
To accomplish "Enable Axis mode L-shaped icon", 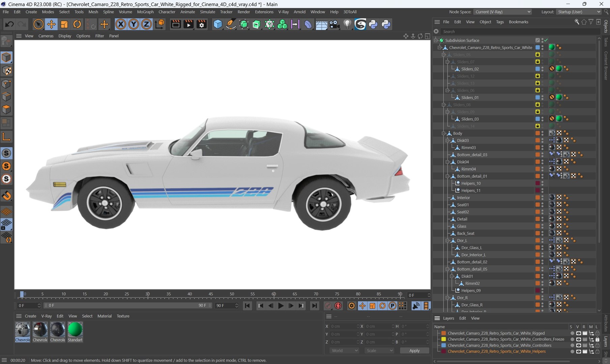I will click(x=6, y=136).
